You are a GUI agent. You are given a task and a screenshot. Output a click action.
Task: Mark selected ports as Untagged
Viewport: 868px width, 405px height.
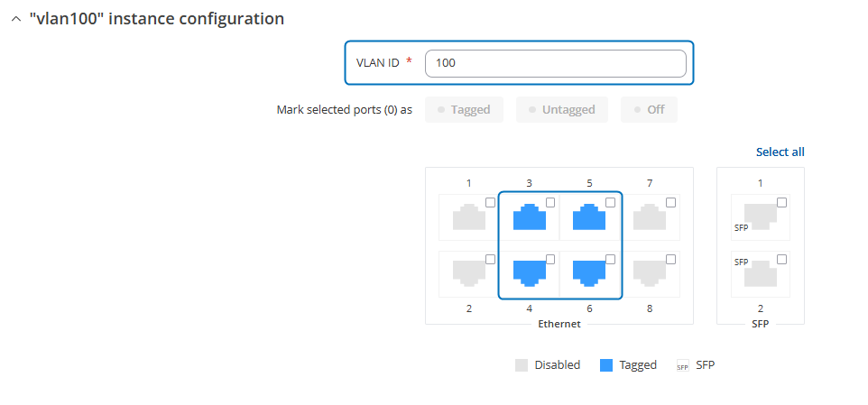coord(562,109)
